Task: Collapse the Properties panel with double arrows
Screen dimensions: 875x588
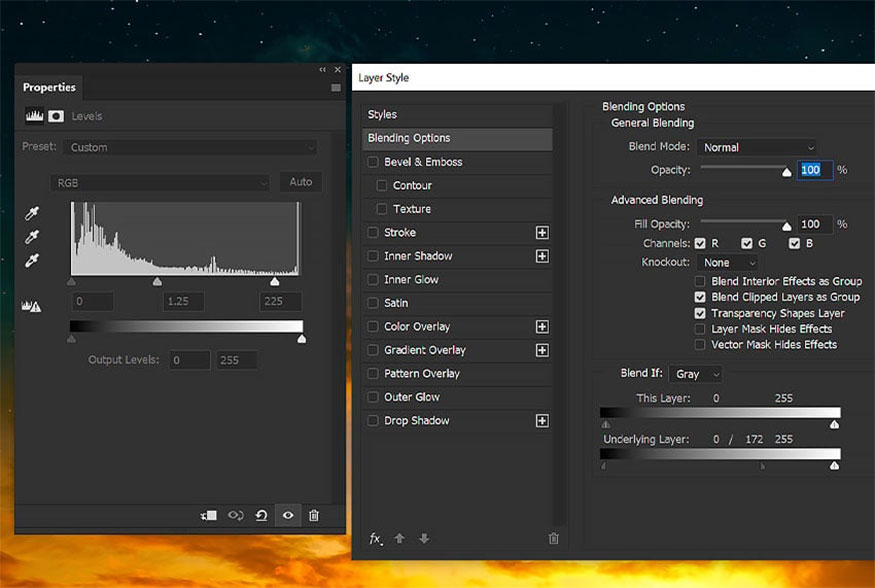Action: 323,70
